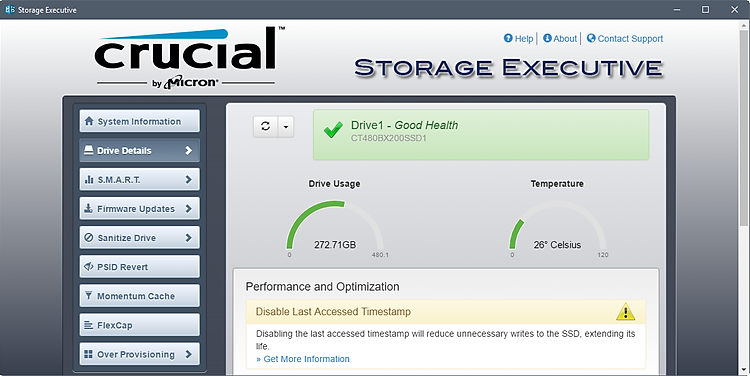Click the yellow warning triangle icon

click(625, 312)
